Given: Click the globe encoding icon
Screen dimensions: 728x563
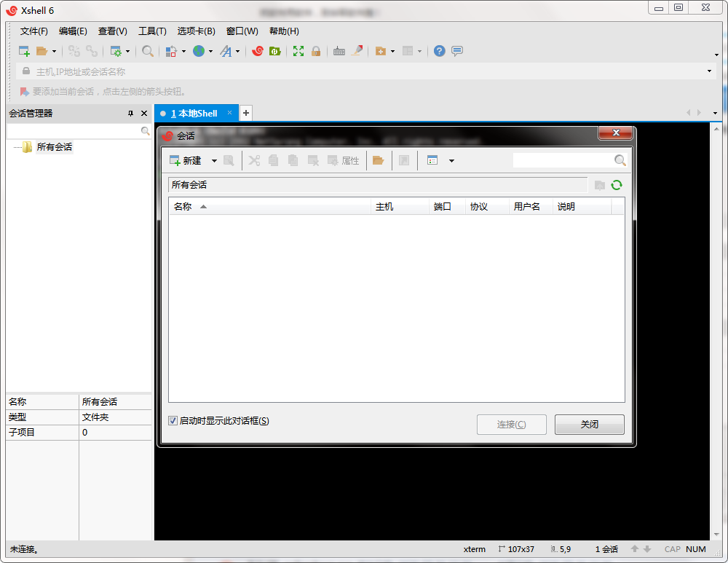Looking at the screenshot, I should [x=199, y=51].
